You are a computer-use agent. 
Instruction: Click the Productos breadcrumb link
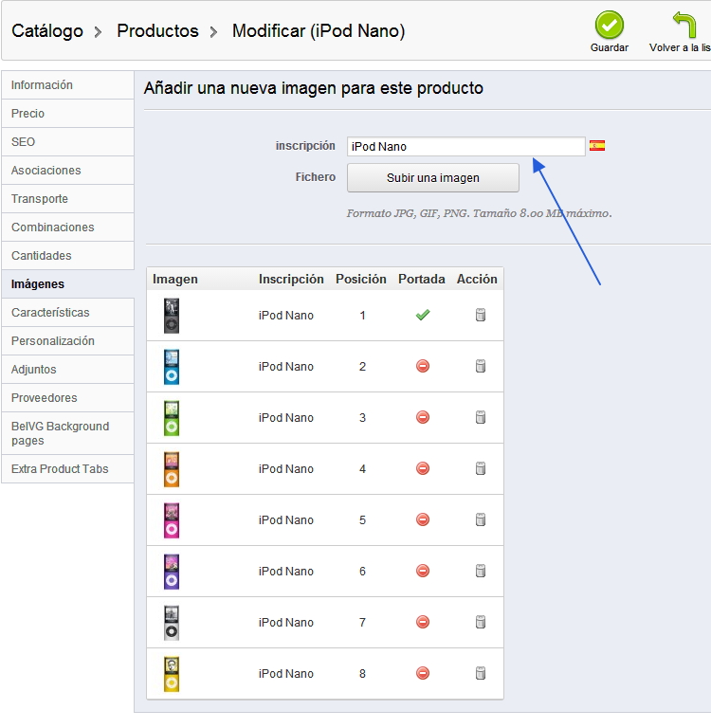click(x=157, y=31)
